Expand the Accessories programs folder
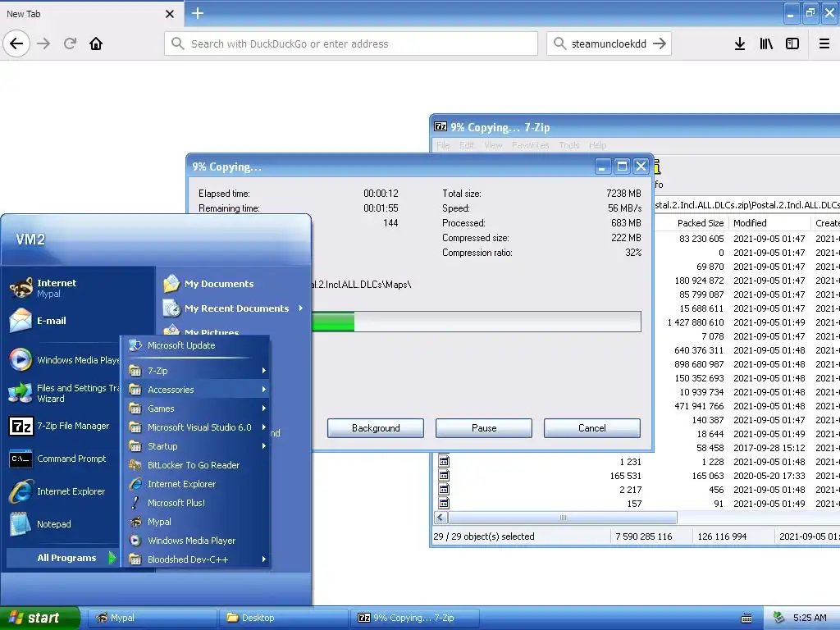Image resolution: width=840 pixels, height=630 pixels. coord(196,390)
